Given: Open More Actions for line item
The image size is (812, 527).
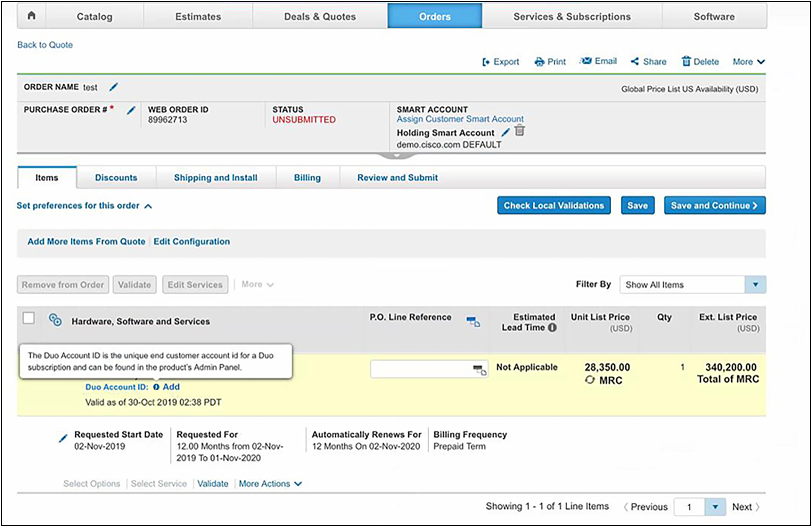Looking at the screenshot, I should (x=270, y=484).
